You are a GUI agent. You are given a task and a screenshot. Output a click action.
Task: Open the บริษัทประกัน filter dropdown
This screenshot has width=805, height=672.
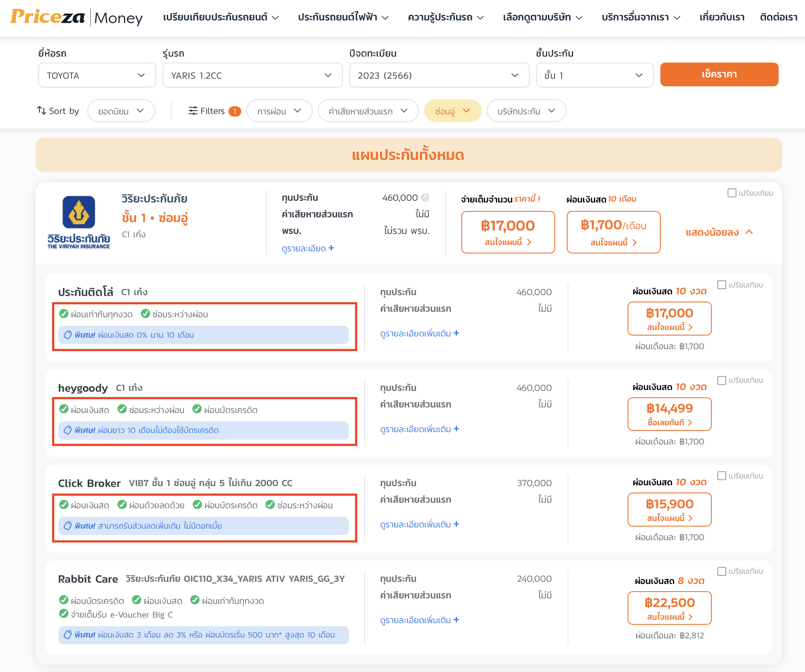(526, 111)
